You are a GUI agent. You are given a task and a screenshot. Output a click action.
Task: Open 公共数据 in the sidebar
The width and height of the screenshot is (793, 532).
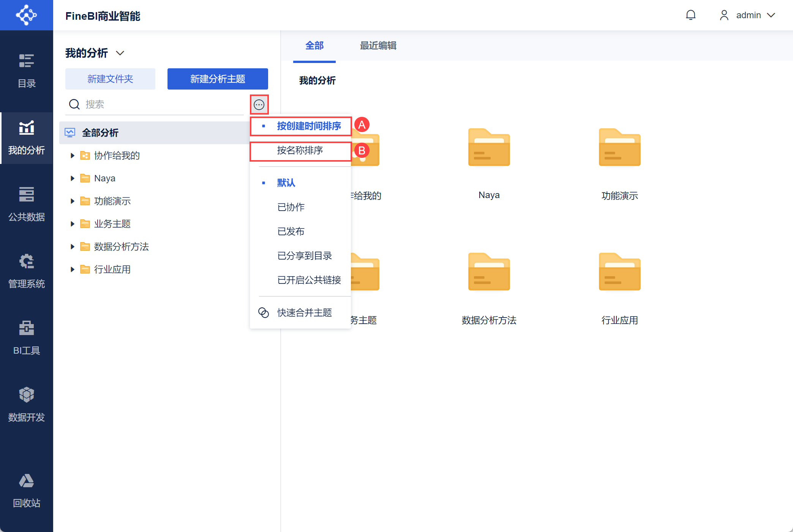(x=27, y=204)
